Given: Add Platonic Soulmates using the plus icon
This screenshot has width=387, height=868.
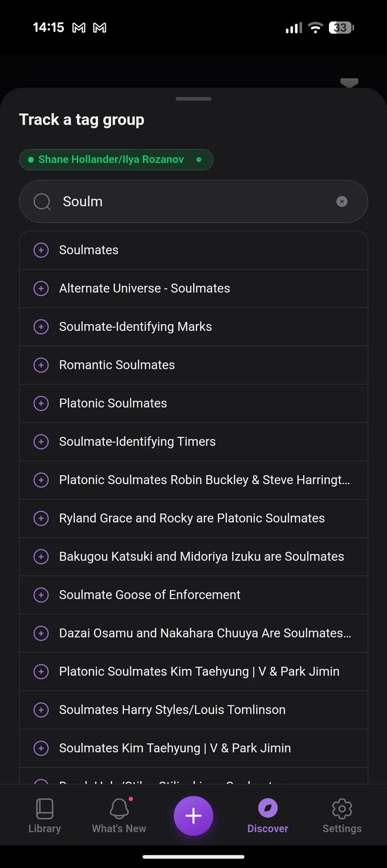Looking at the screenshot, I should coord(41,404).
